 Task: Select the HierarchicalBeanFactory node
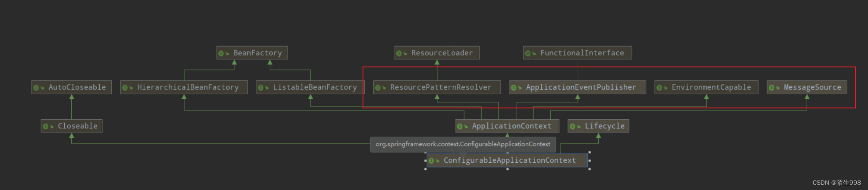pos(184,87)
